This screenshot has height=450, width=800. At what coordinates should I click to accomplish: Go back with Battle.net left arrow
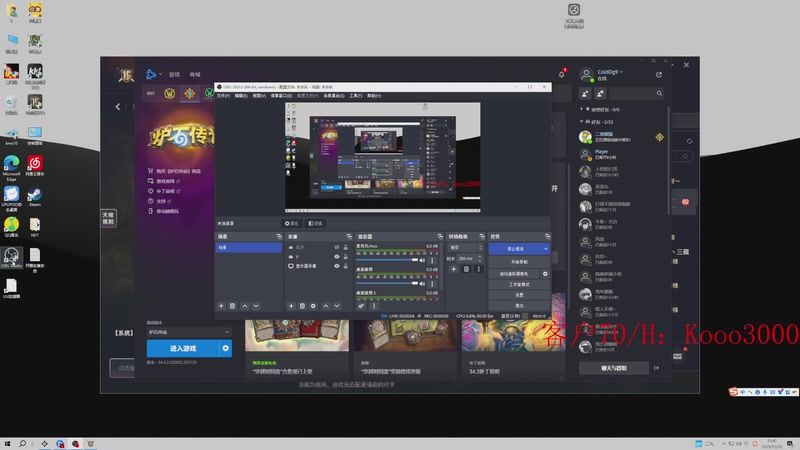tap(118, 107)
